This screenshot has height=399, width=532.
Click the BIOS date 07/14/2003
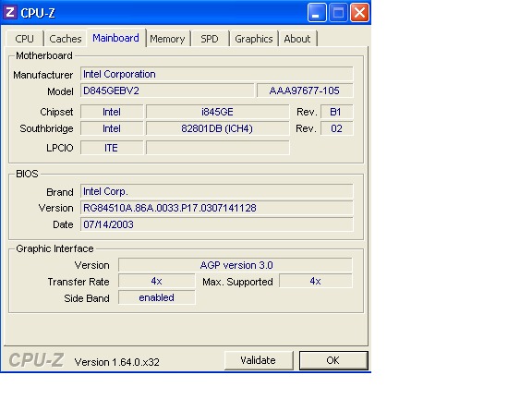pos(216,224)
